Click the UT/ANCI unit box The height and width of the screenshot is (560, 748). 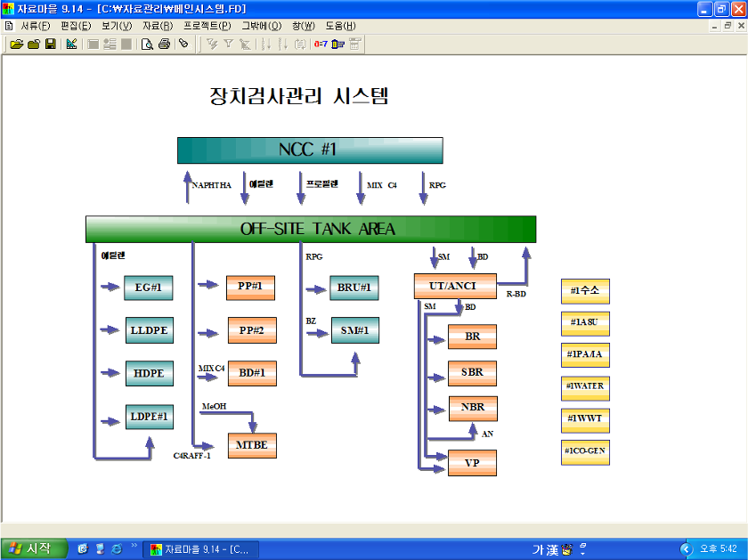pos(456,286)
